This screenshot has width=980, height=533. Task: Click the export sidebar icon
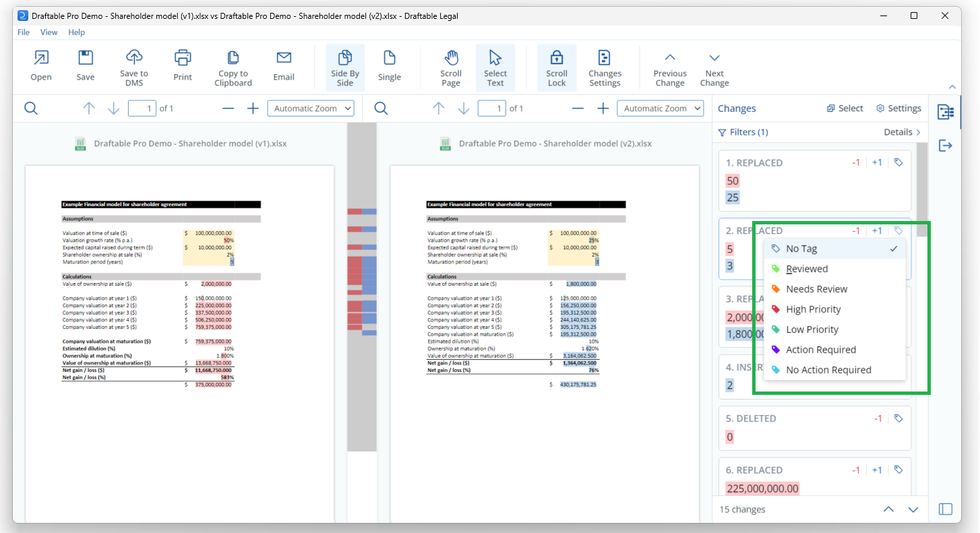946,146
